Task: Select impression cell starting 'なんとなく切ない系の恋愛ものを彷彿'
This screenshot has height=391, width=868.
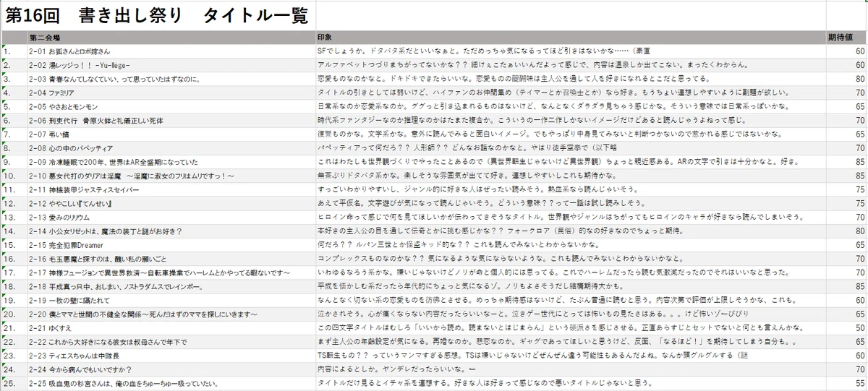Action: pyautogui.click(x=571, y=300)
